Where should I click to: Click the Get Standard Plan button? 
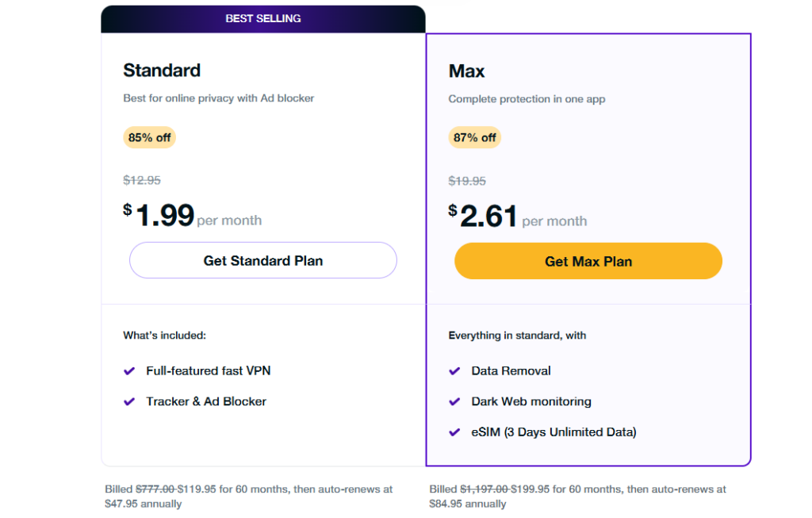click(x=262, y=260)
